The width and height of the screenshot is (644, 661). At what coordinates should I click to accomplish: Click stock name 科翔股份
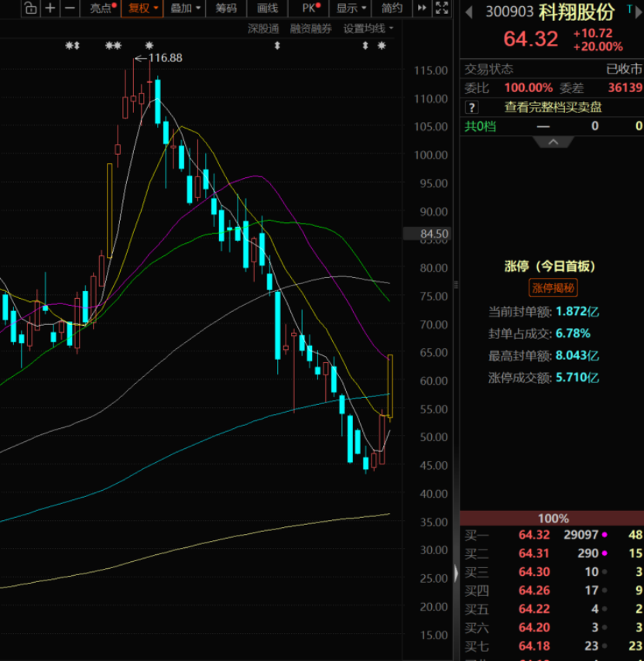(x=576, y=12)
